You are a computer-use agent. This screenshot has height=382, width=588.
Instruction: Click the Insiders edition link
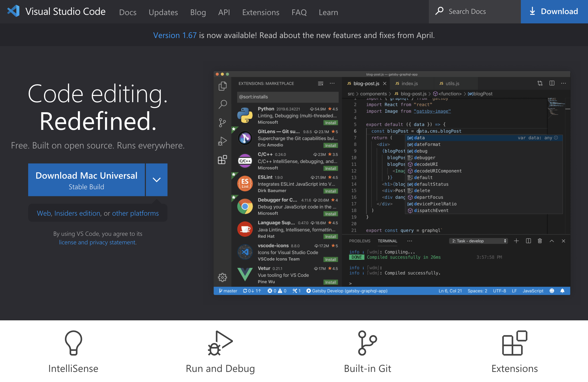pyautogui.click(x=77, y=213)
